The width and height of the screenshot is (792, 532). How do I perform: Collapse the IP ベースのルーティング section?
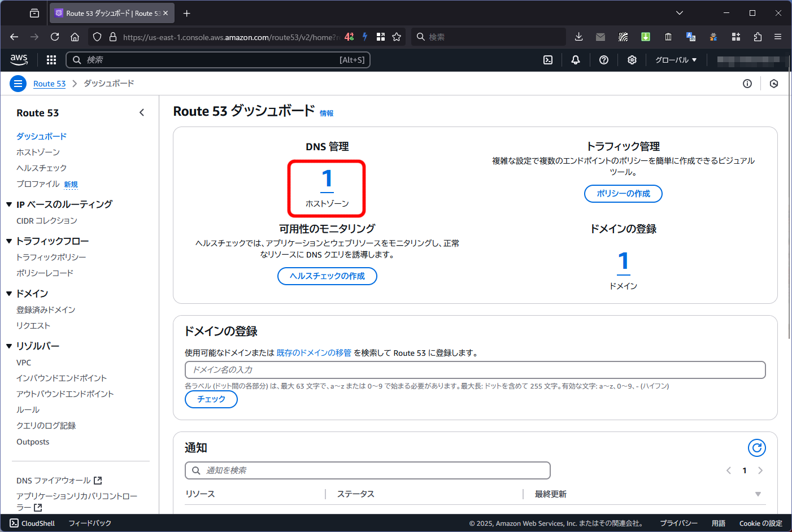click(x=9, y=204)
